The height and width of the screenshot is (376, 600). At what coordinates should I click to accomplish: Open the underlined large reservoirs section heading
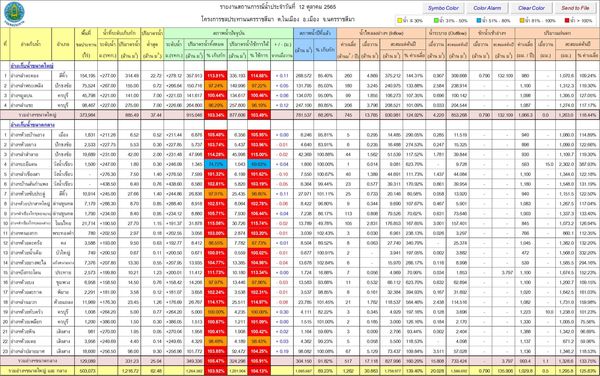32,66
